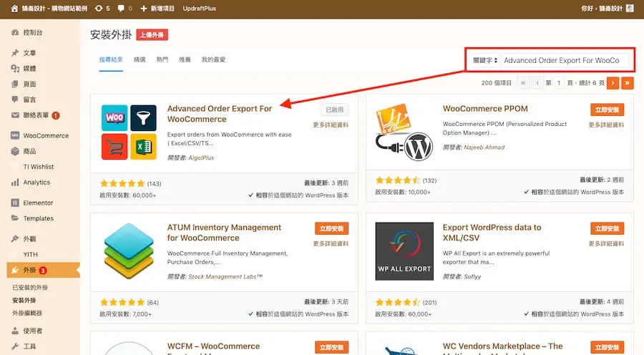The width and height of the screenshot is (644, 355).
Task: Click the plugin search input field
Action: pyautogui.click(x=565, y=60)
